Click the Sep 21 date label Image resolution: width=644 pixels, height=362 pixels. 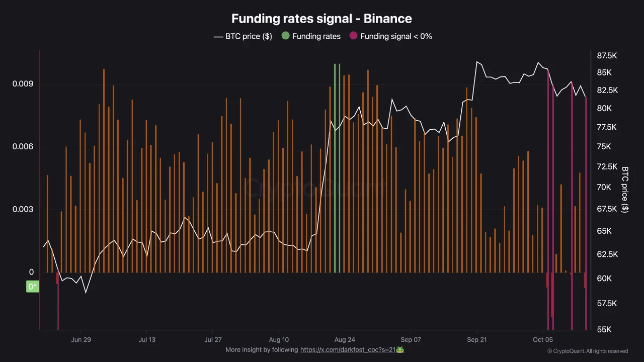pyautogui.click(x=476, y=340)
